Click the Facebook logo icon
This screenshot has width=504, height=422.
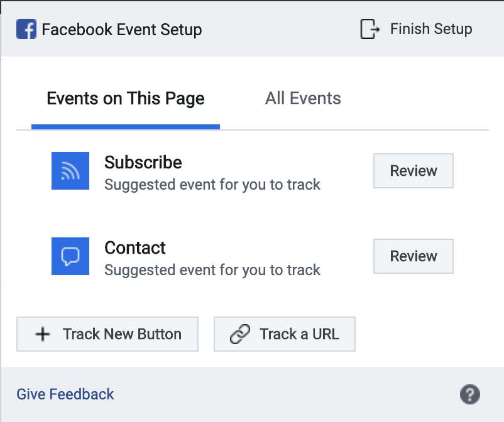(x=26, y=29)
